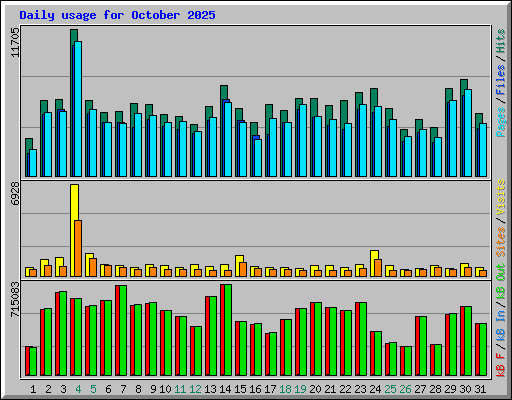This screenshot has width=512, height=400.
Task: Select day 21 on the x-axis
Action: 330,389
